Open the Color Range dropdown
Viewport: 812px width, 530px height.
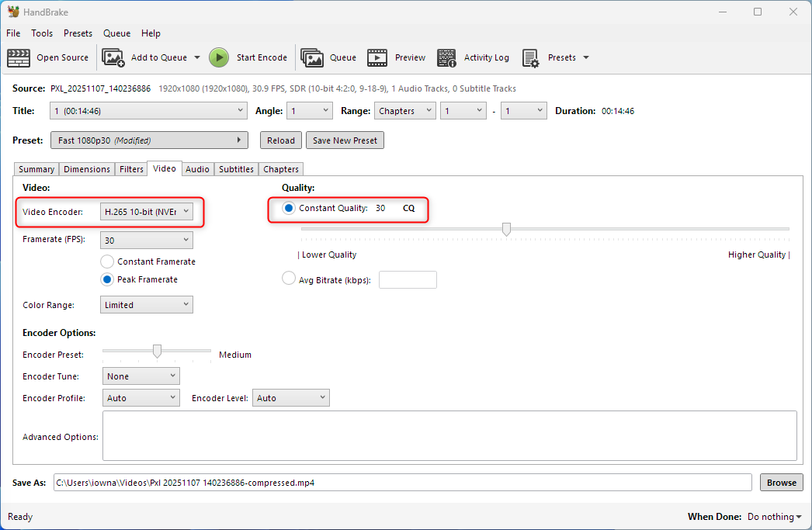point(147,305)
